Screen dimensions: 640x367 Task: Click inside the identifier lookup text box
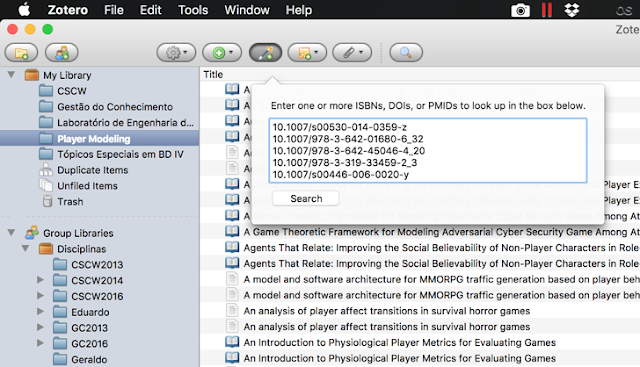(x=428, y=151)
